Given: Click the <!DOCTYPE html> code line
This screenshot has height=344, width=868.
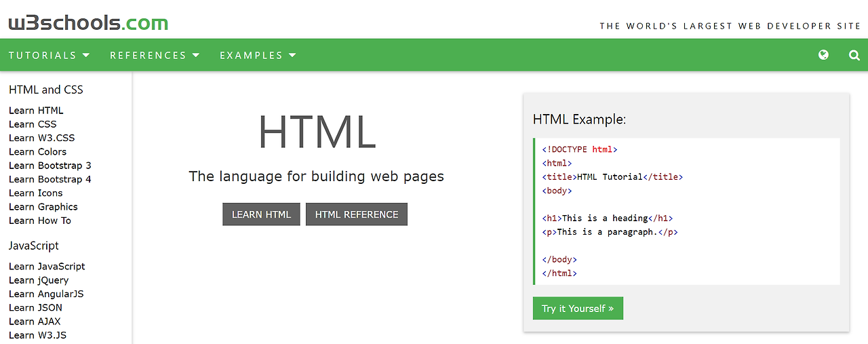Looking at the screenshot, I should click(580, 149).
